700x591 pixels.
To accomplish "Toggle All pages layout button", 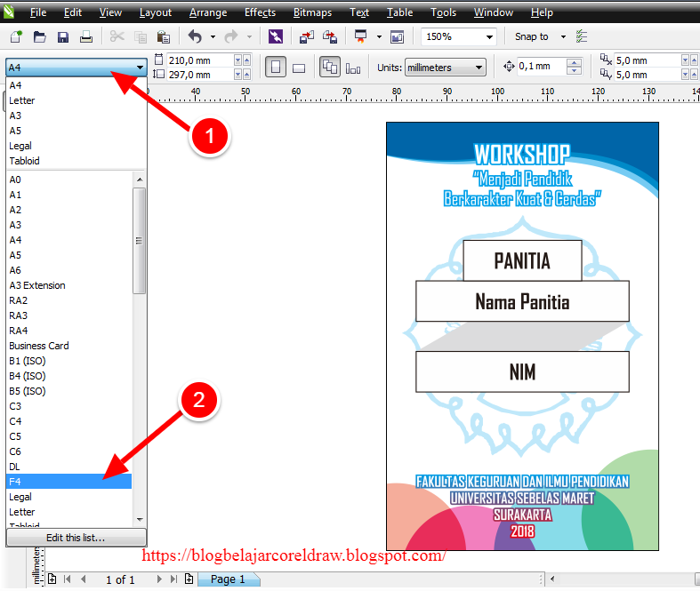I will click(330, 68).
